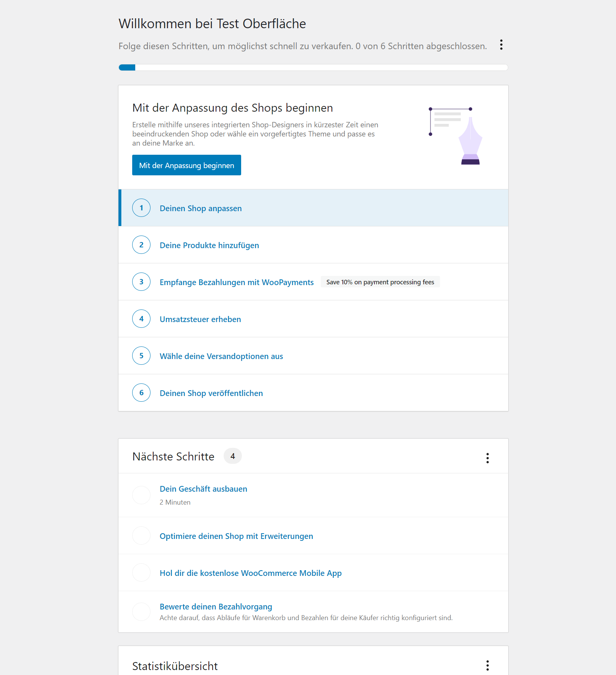Mark Bewerte deinen Bezahlvorgang as done
Viewport: 616px width, 675px height.
(141, 611)
